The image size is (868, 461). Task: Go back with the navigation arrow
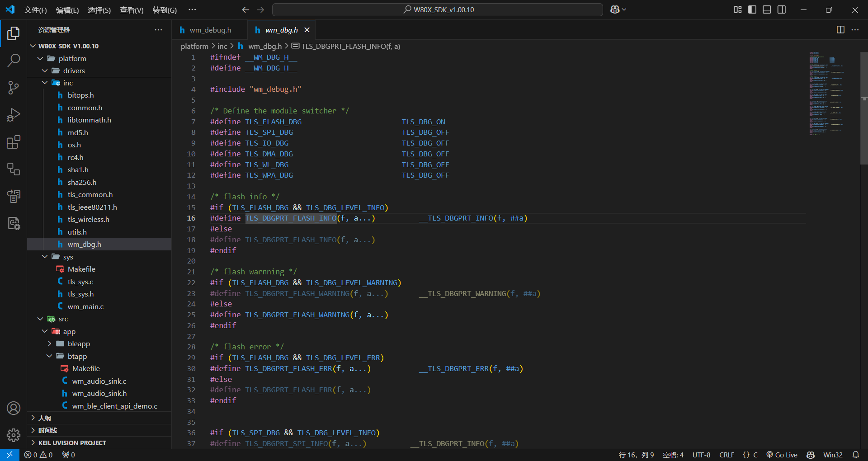click(x=245, y=9)
